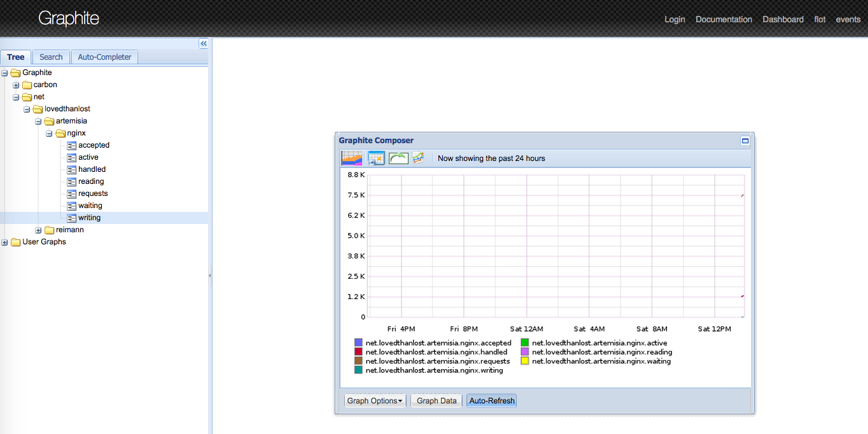
Task: Expand the User Graphs node
Action: tap(5, 242)
